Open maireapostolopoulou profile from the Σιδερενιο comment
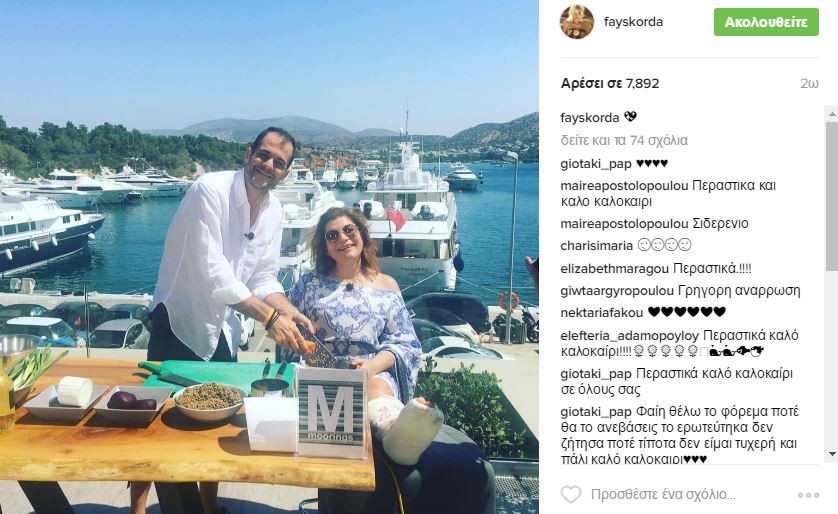The height and width of the screenshot is (514, 838). [x=624, y=223]
